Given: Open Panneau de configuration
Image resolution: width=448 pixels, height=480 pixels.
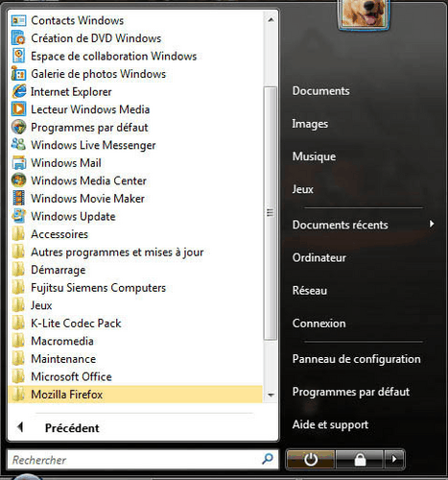Looking at the screenshot, I should click(357, 359).
